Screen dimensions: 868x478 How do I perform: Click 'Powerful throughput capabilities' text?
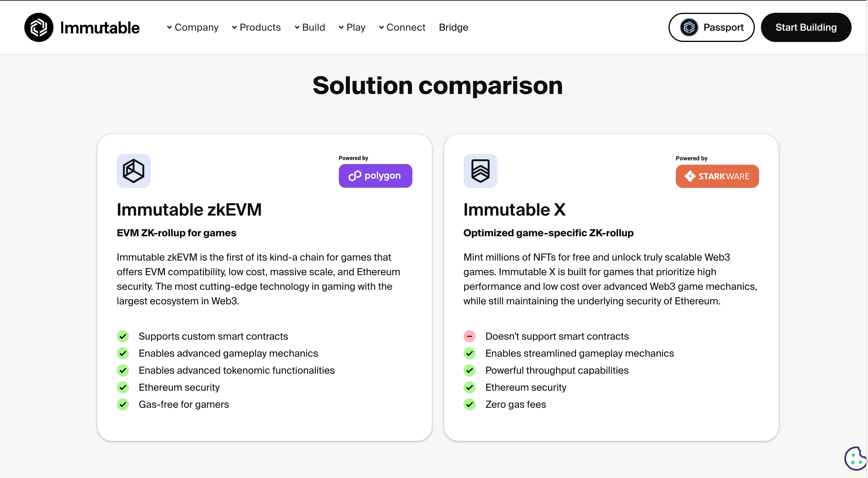(x=557, y=370)
